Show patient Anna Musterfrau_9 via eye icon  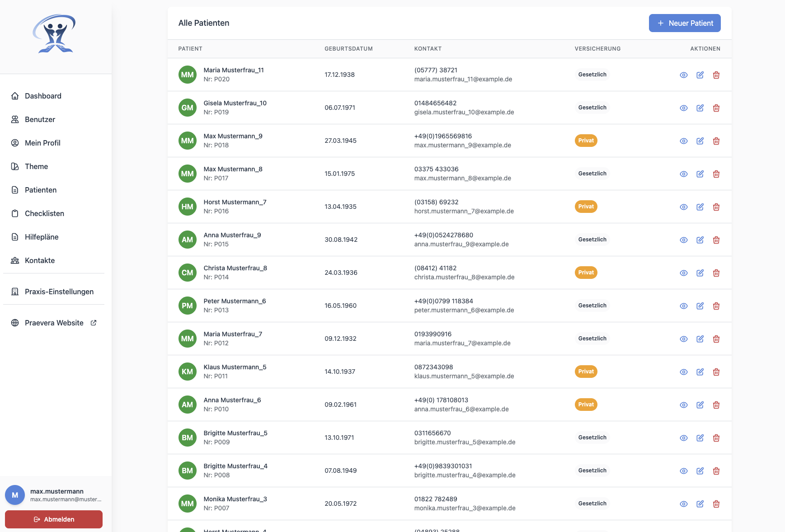[x=684, y=240]
